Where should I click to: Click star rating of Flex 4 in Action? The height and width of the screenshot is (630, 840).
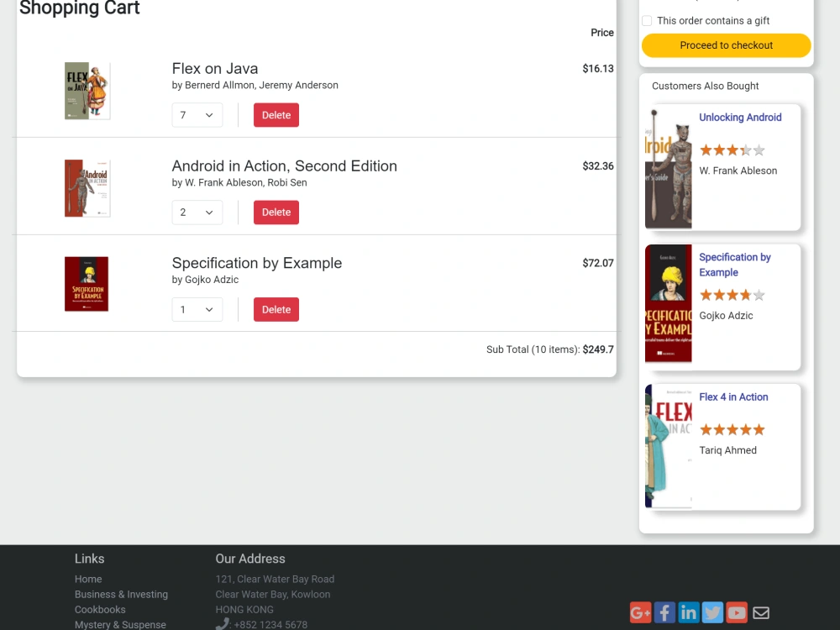tap(732, 429)
